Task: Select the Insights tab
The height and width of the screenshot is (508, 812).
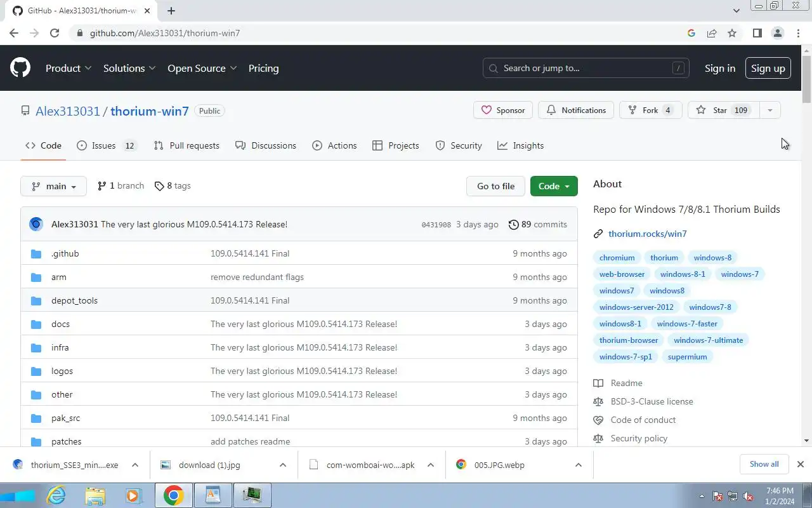Action: point(521,145)
